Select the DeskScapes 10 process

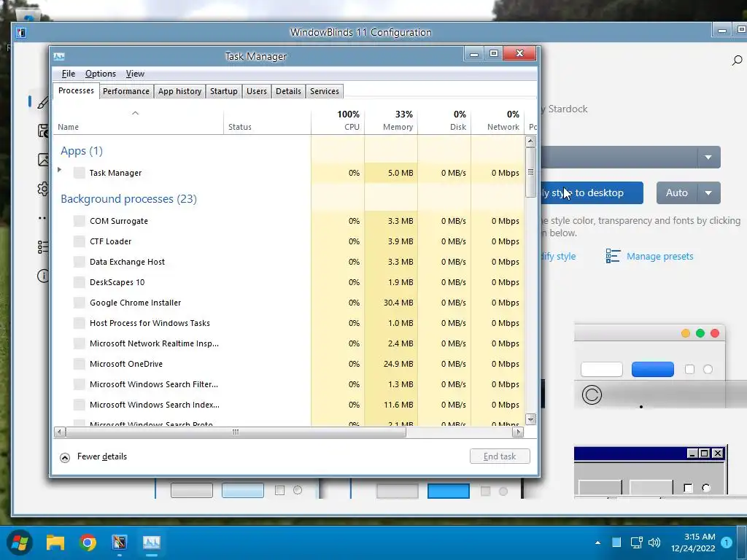coord(288,282)
